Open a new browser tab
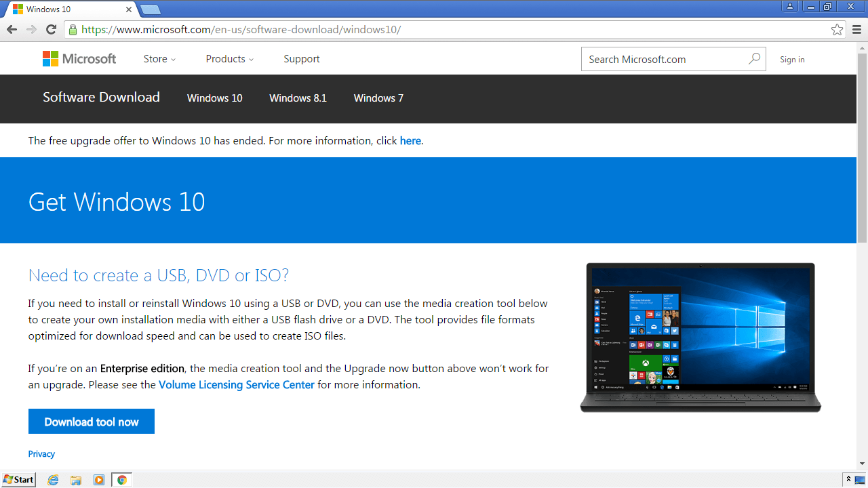Image resolution: width=868 pixels, height=488 pixels. click(150, 9)
